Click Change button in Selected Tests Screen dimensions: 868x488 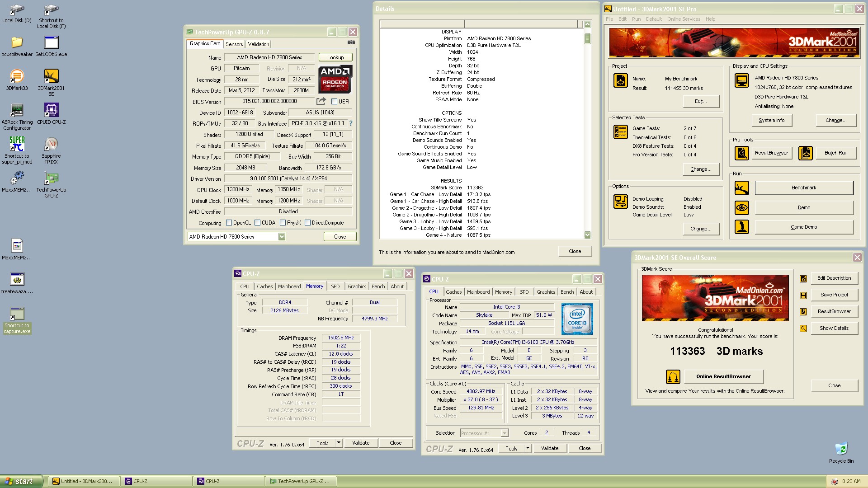coord(701,169)
